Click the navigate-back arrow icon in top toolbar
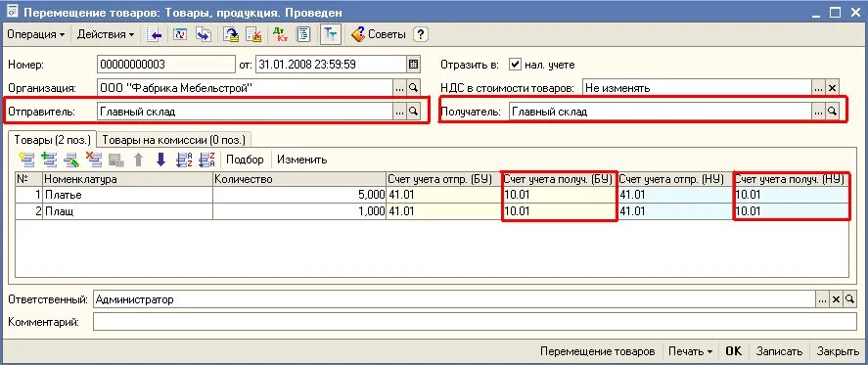The height and width of the screenshot is (365, 868). (x=155, y=34)
